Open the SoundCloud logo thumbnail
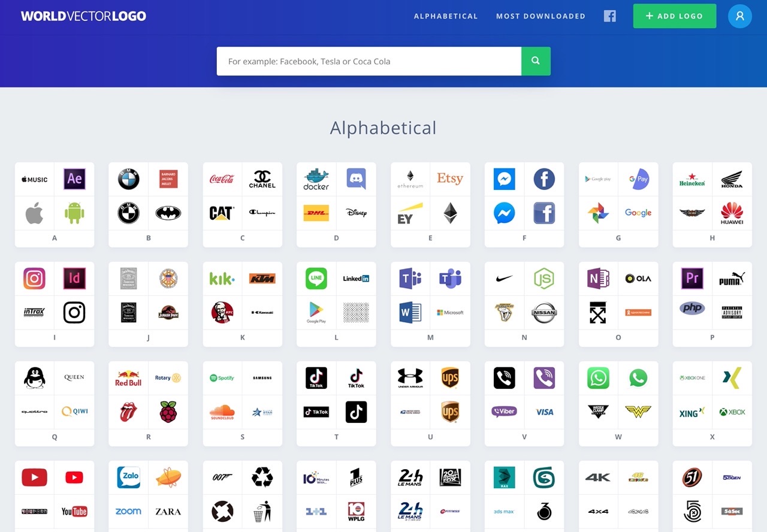Screen dimensions: 767x532 [x=222, y=412]
